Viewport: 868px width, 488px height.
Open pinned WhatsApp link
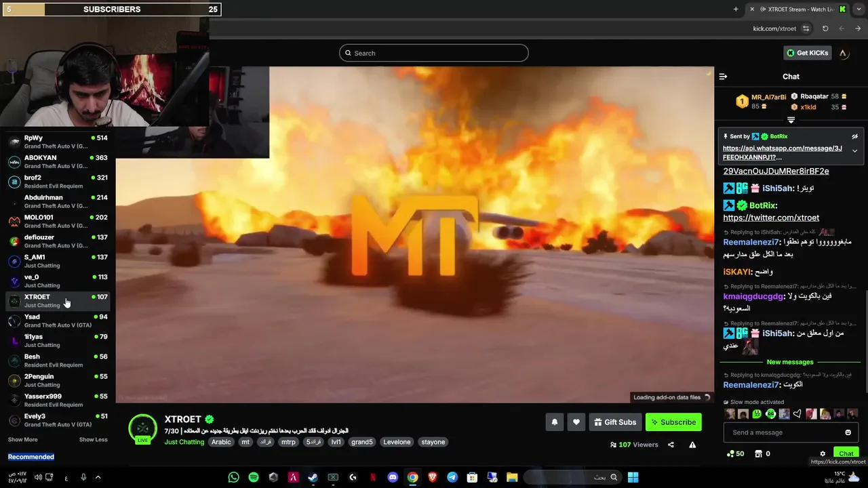pos(783,152)
